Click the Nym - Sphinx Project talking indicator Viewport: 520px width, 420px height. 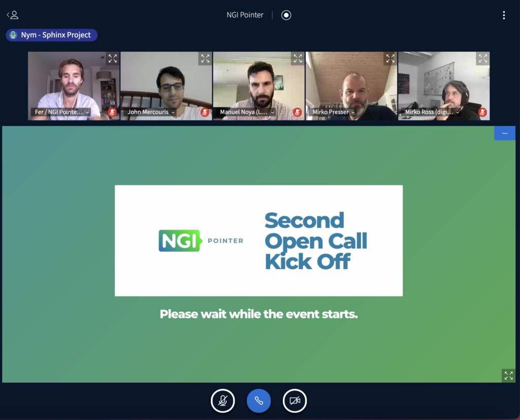click(52, 35)
